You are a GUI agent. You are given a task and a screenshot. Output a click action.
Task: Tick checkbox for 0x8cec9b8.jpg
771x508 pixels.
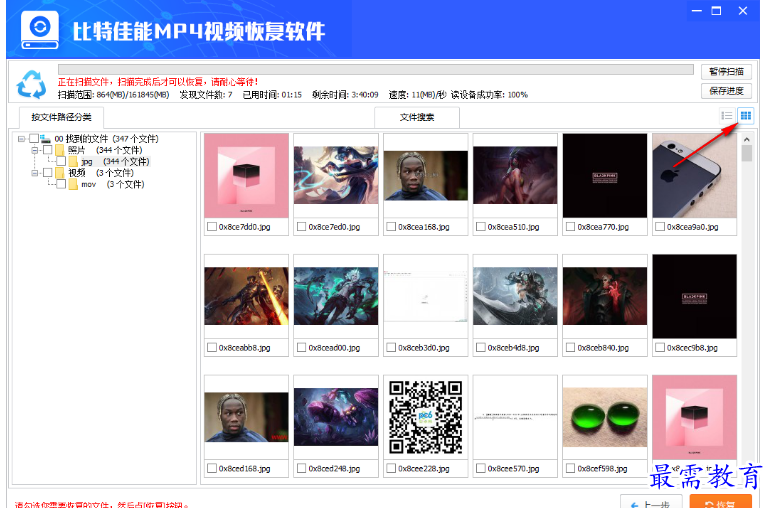click(x=660, y=347)
